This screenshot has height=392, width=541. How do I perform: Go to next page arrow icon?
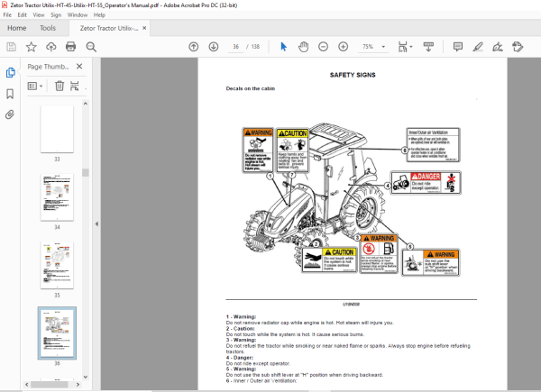click(214, 47)
